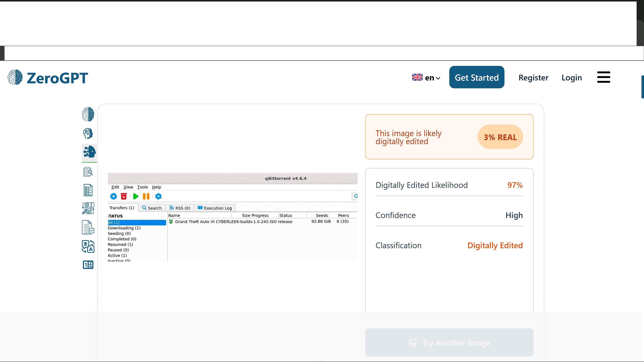The image size is (644, 362).
Task: Click the orange Digitally Edited classification value
Action: 495,246
